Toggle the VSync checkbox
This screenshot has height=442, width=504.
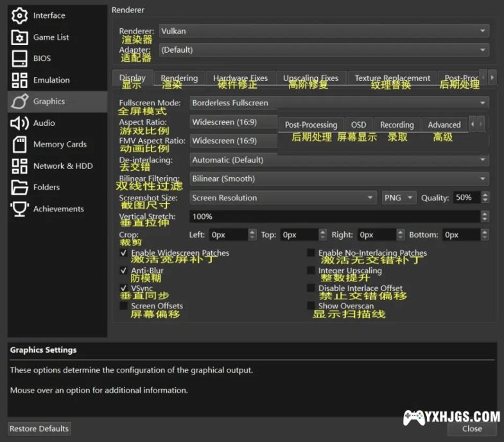tap(123, 288)
